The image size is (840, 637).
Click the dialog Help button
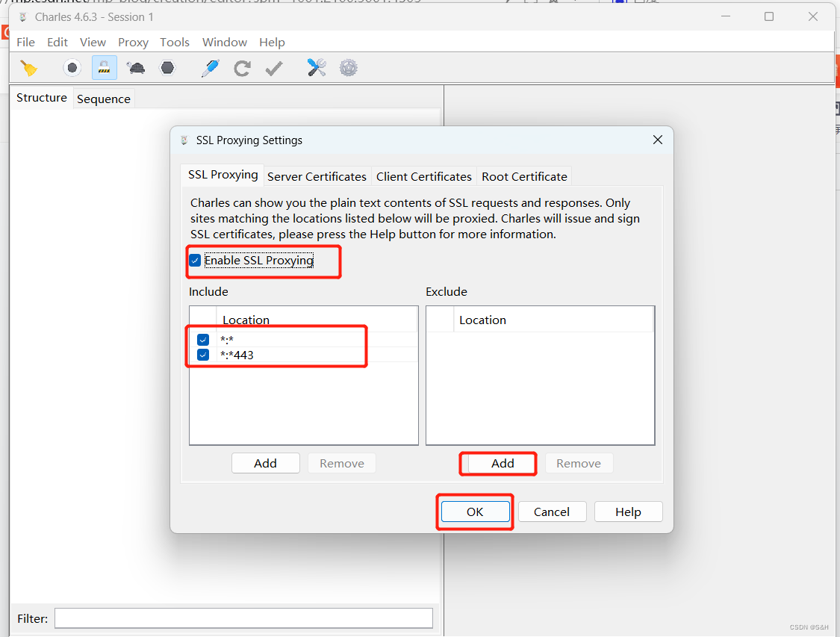pos(629,512)
